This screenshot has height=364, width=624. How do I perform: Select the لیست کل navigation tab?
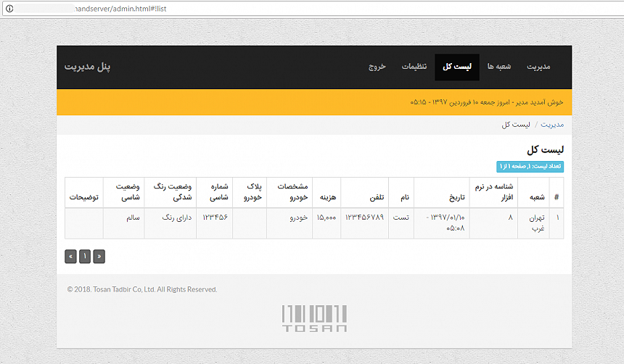tap(457, 67)
